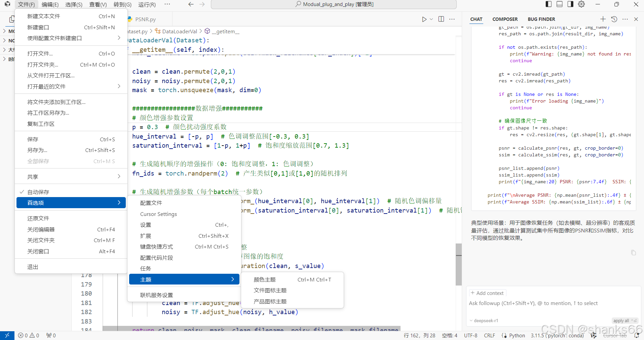
Task: Split the editor to the right
Action: pos(441,19)
